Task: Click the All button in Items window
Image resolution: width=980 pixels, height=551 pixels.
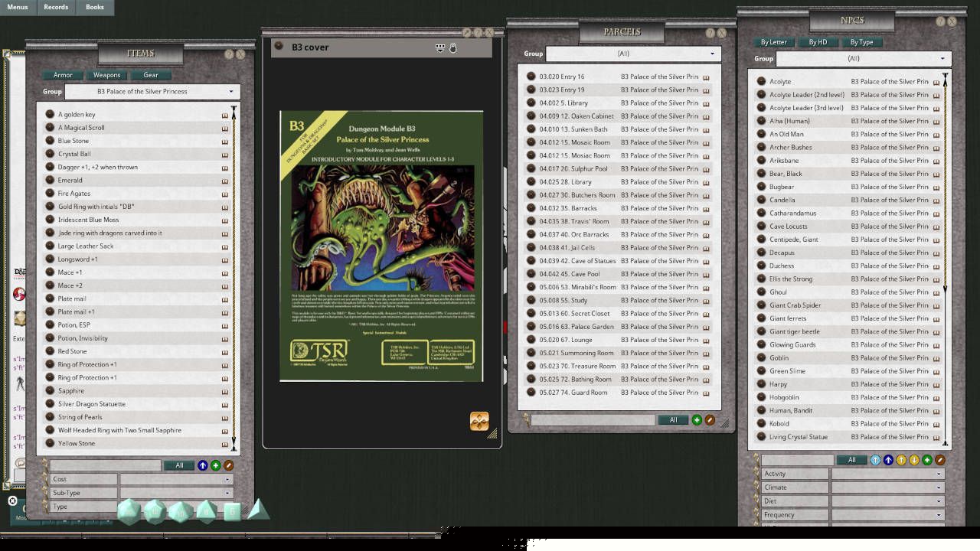Action: pyautogui.click(x=179, y=465)
